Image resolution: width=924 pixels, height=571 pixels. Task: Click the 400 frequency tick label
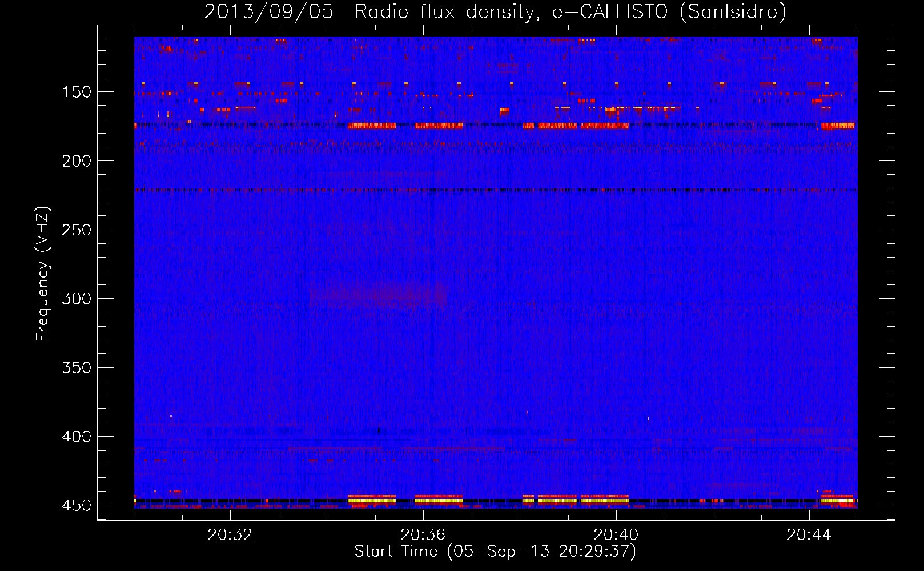point(77,437)
